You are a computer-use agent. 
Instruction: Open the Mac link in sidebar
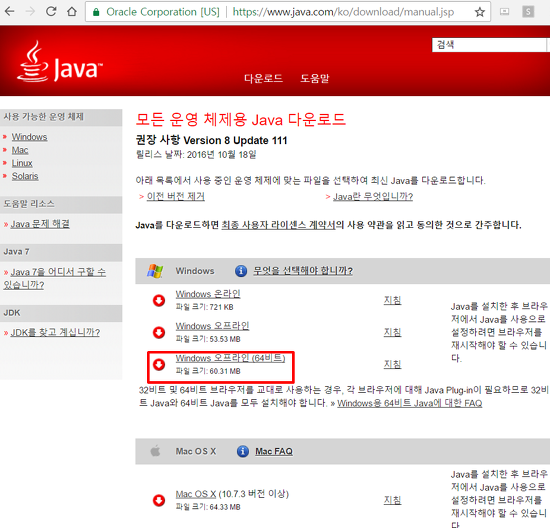click(20, 150)
